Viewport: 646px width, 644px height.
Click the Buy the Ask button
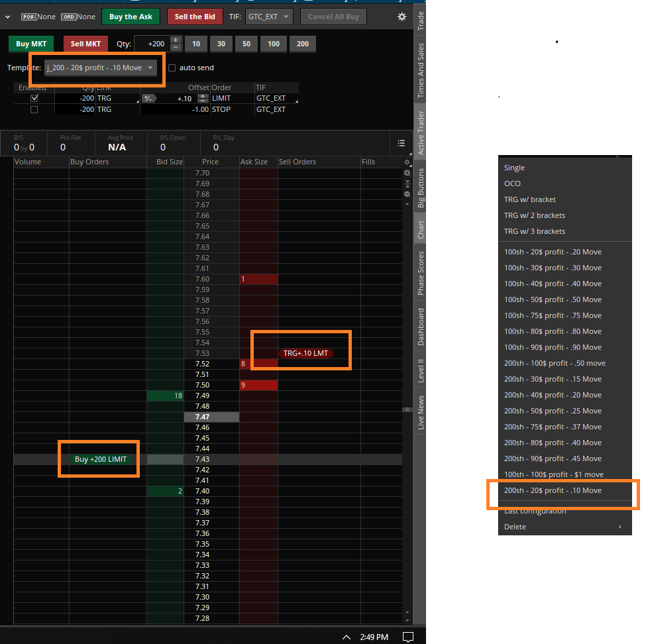click(131, 17)
